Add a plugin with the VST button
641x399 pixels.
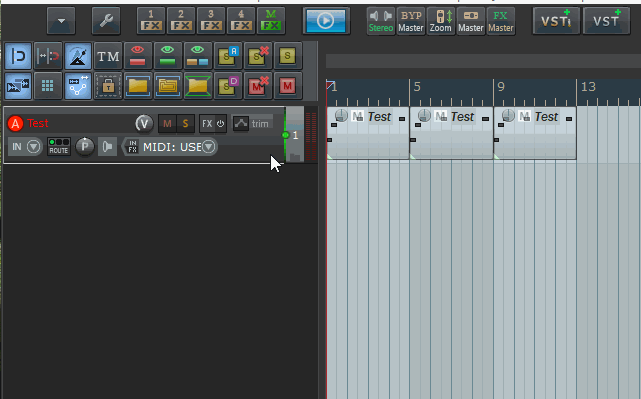606,20
